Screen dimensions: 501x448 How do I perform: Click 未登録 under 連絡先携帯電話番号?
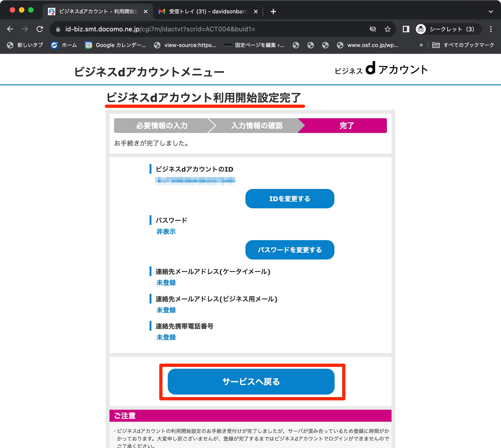(x=166, y=337)
